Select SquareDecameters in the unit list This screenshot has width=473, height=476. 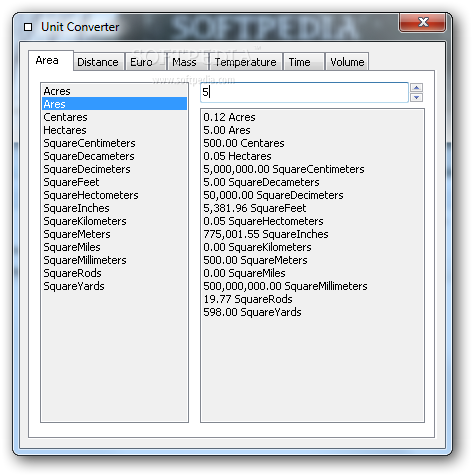(x=114, y=156)
